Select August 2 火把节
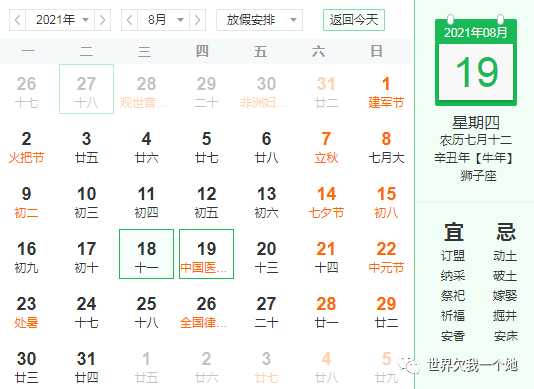Screen dimensions: 534x389 click(x=27, y=147)
